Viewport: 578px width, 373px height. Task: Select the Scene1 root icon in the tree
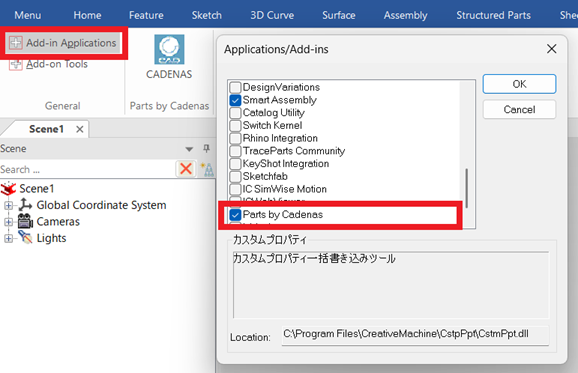[x=8, y=189]
